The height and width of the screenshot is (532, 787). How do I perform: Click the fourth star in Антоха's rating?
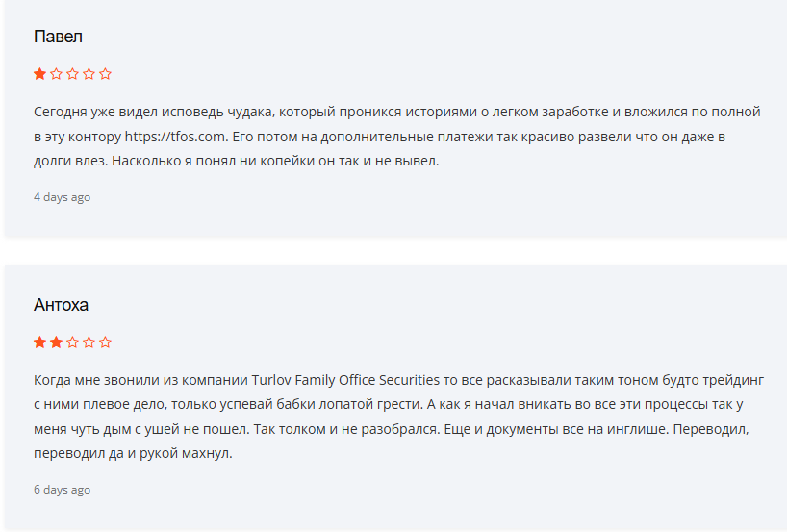89,342
